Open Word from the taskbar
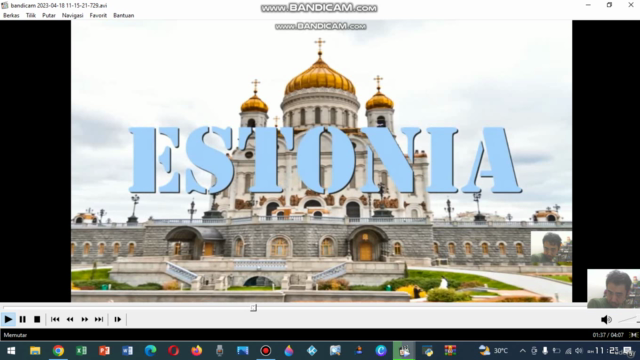Screen dimensions: 640x360 pyautogui.click(x=127, y=351)
